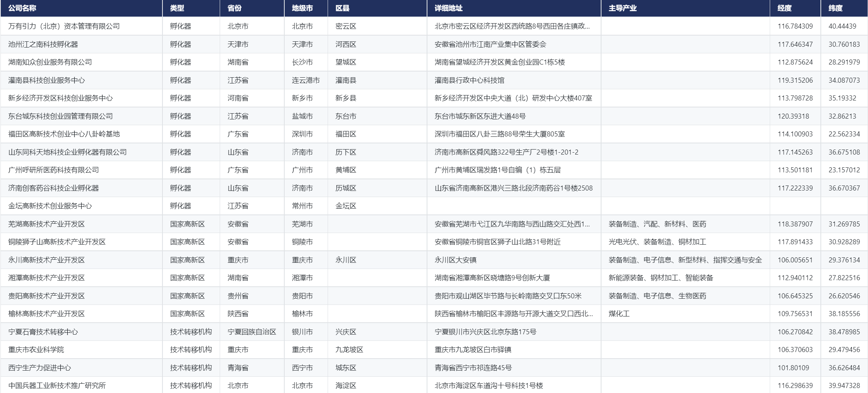Click the 宁夏回族自治区 province cell
This screenshot has height=393, width=868.
[x=252, y=332]
